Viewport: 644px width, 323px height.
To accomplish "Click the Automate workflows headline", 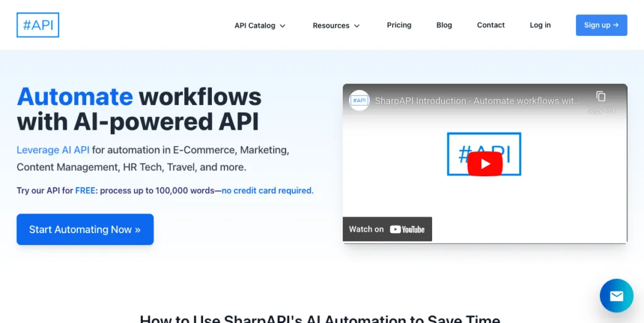I will [139, 109].
